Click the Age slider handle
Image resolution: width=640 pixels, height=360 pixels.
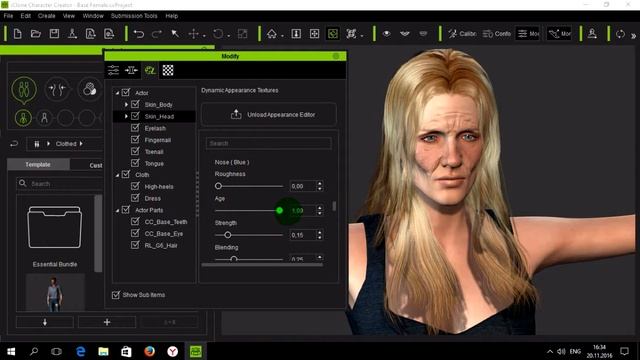pyautogui.click(x=280, y=210)
